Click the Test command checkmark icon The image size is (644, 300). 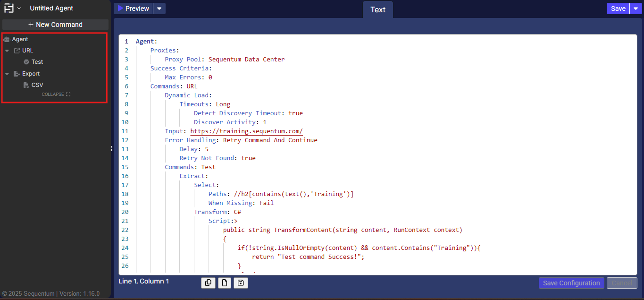pyautogui.click(x=26, y=62)
